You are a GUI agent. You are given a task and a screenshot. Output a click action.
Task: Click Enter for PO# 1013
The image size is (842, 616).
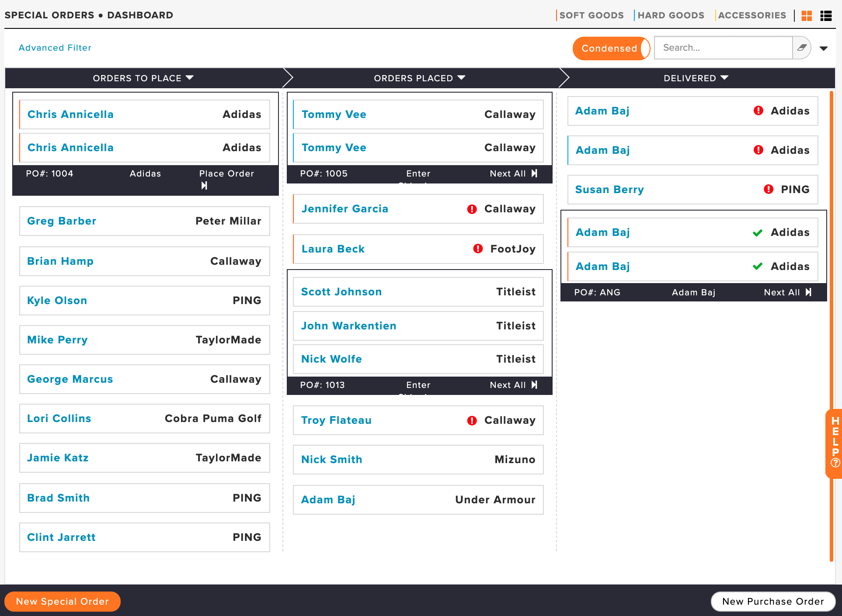tap(418, 385)
